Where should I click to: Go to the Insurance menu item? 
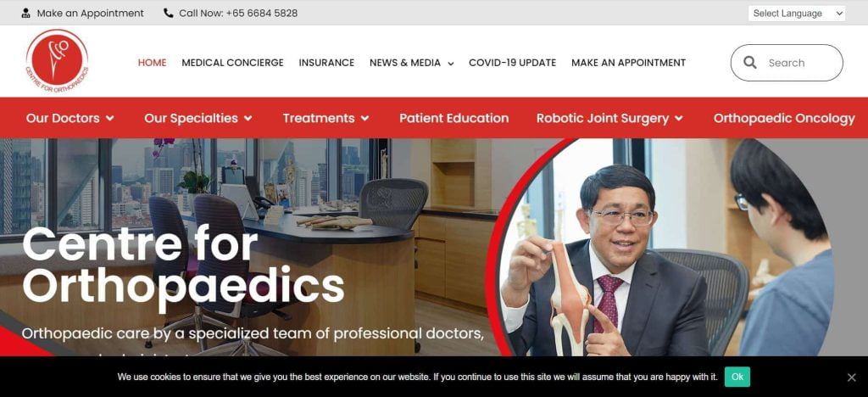(326, 63)
